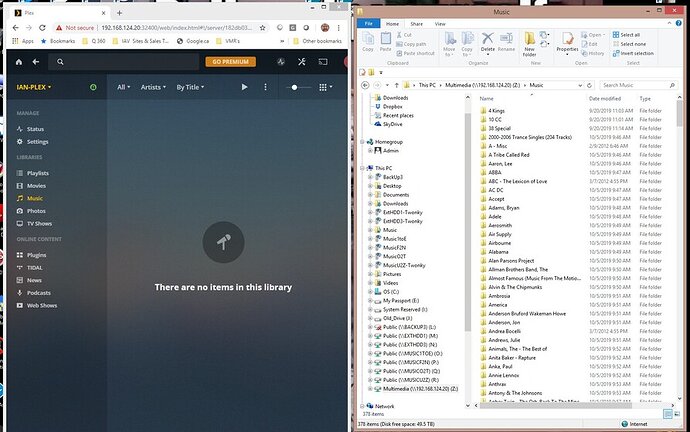
Task: Click the Plex search field
Action: [123, 62]
